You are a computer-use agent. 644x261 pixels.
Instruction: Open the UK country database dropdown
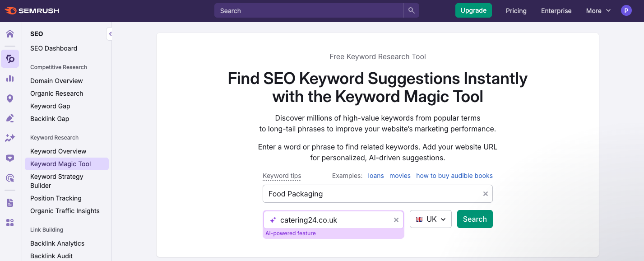(x=431, y=219)
